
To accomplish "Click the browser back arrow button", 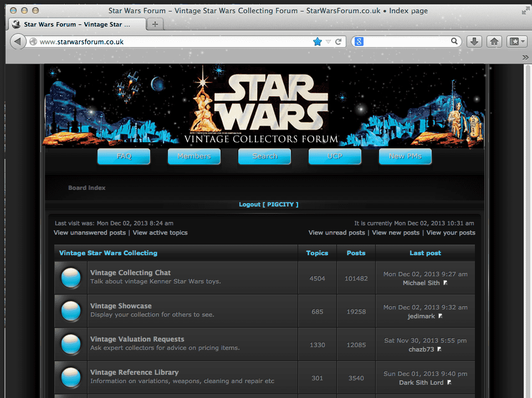I will (x=18, y=42).
